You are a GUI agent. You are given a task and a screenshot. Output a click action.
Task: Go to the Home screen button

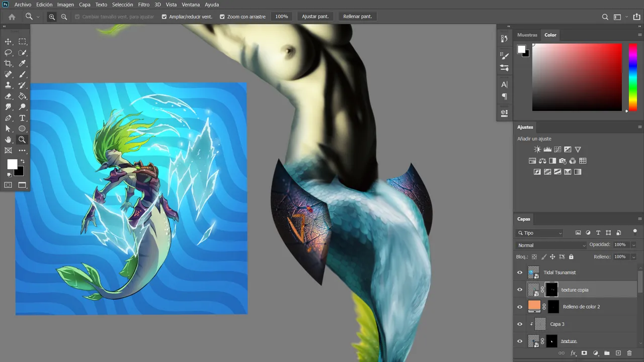coord(12,17)
